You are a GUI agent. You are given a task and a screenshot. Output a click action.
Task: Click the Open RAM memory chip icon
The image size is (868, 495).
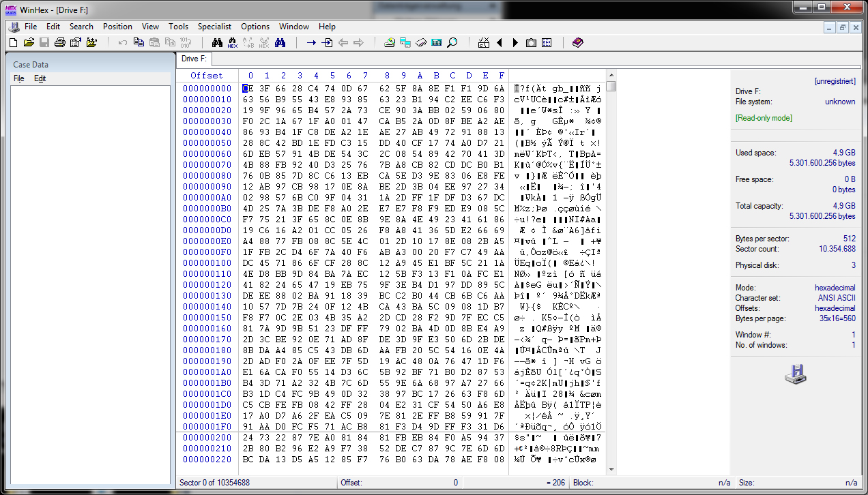[421, 43]
